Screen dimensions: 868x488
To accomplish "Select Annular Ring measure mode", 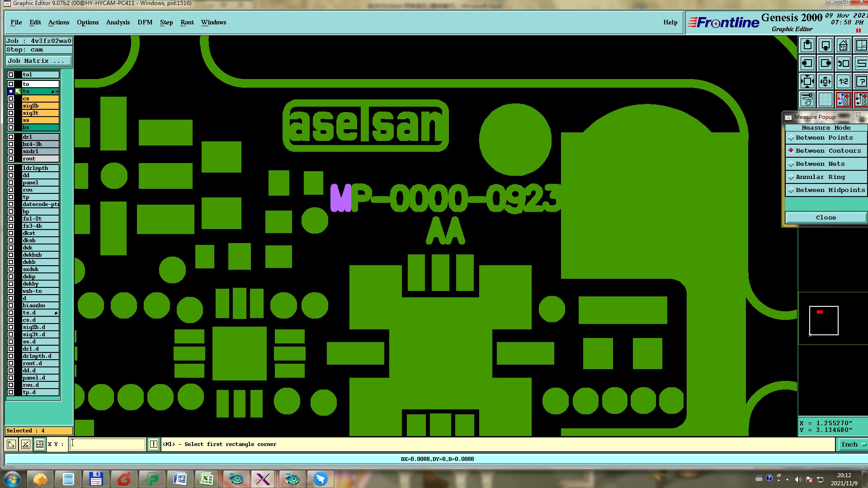I will tap(826, 177).
